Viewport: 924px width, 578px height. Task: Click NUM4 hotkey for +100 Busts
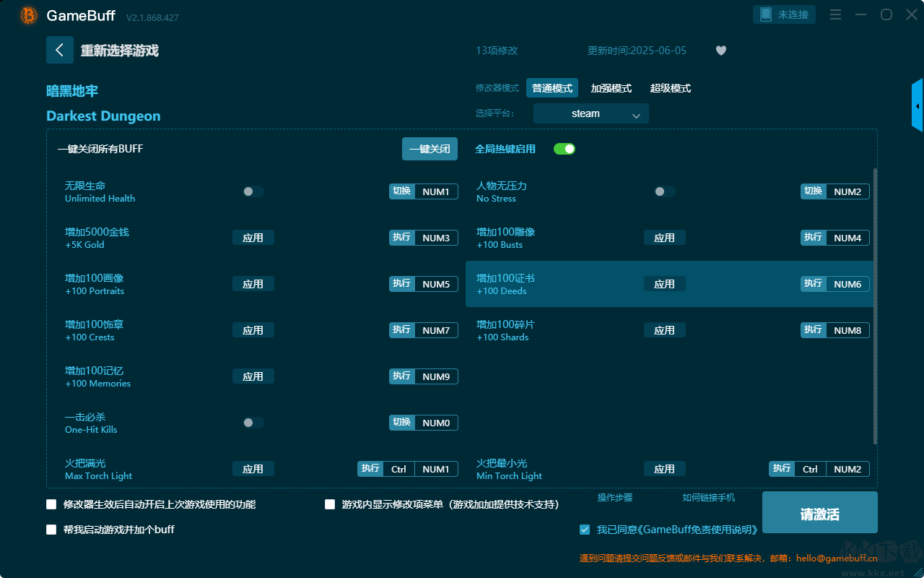pos(847,238)
